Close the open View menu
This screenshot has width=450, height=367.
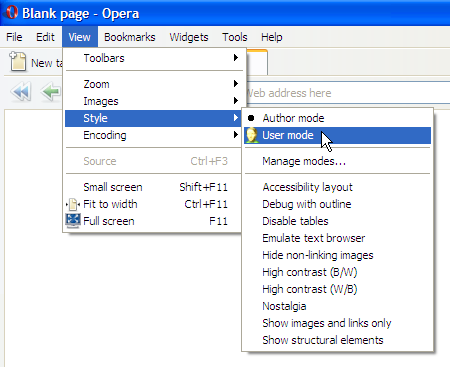tap(80, 37)
